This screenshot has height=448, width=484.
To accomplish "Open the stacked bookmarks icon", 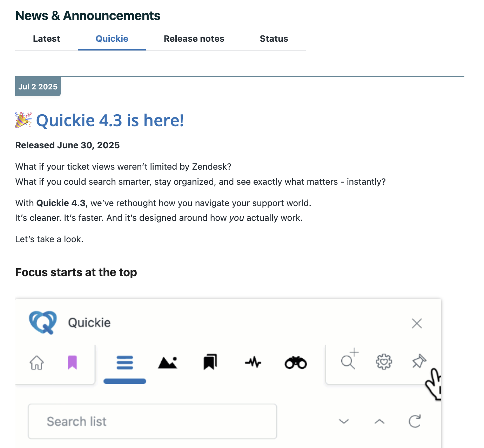I will (210, 362).
